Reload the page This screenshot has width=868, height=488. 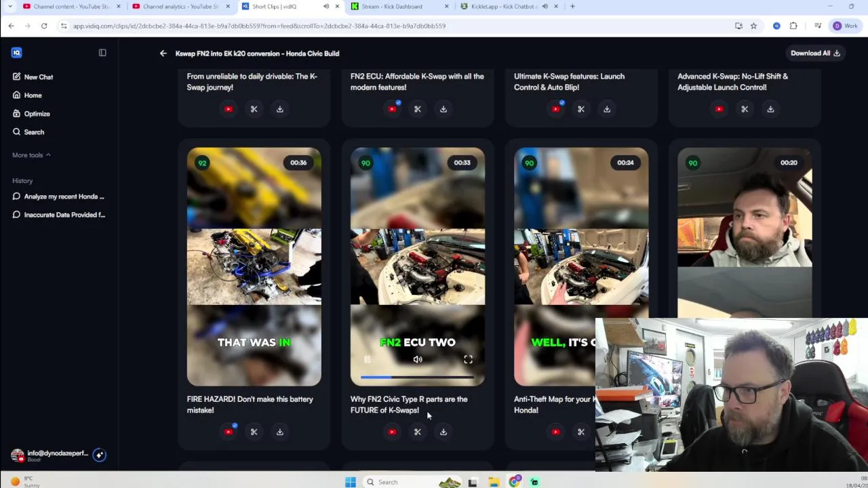(x=44, y=26)
